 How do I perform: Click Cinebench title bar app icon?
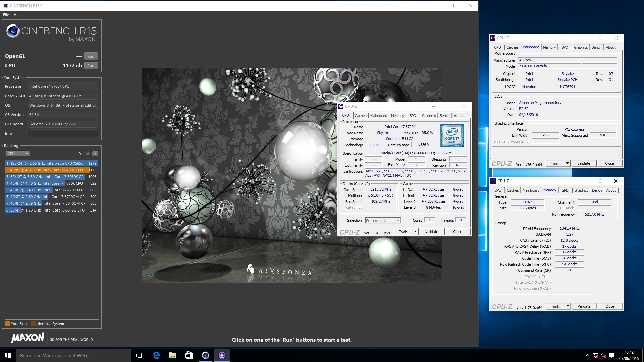click(5, 6)
